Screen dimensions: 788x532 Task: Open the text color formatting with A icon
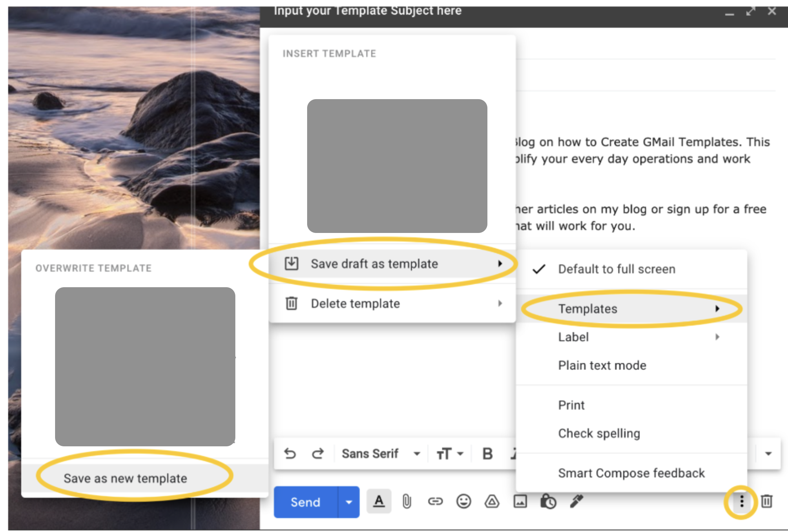tap(379, 502)
